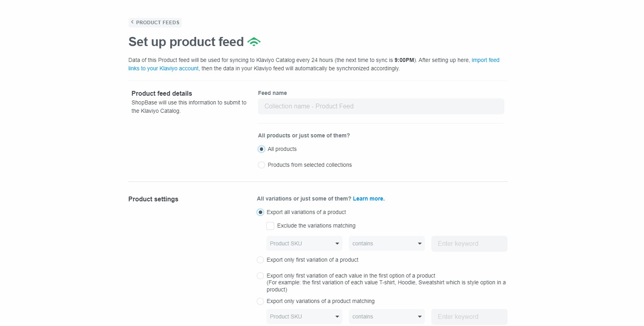Click the Product feed details heading

pos(161,94)
